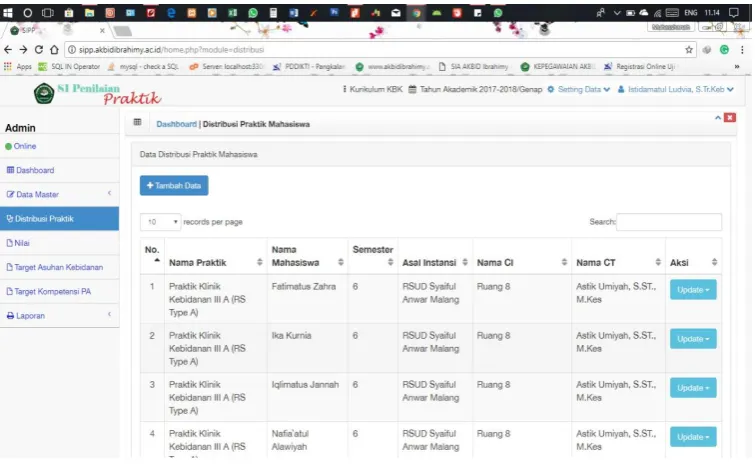Viewport: 755px width, 466px height.
Task: Reload the page with refresh icon
Action: [39, 50]
